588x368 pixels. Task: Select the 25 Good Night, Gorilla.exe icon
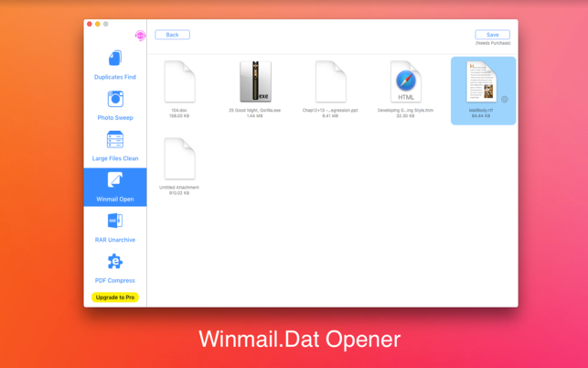[x=255, y=81]
